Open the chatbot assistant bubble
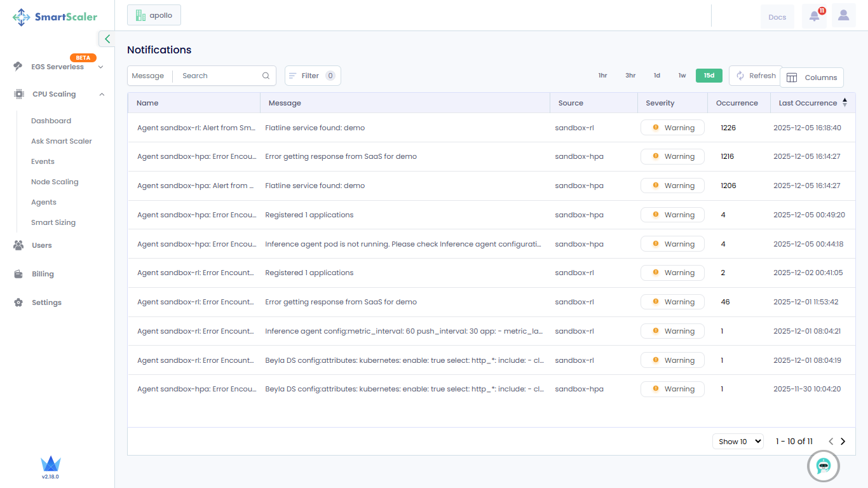 824,466
